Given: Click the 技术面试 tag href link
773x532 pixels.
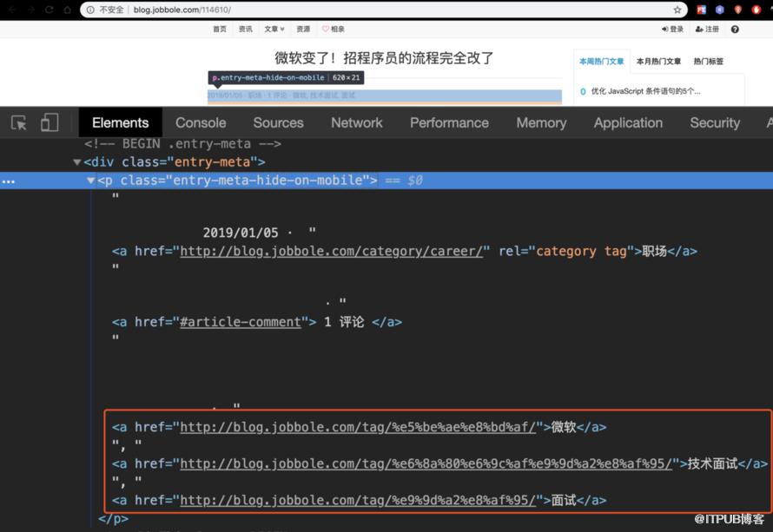Looking at the screenshot, I should (x=426, y=463).
